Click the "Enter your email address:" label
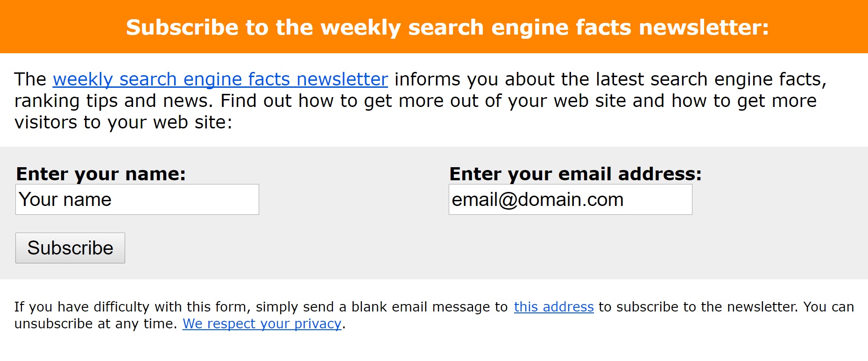Screen dimensions: 868x361 pos(575,174)
